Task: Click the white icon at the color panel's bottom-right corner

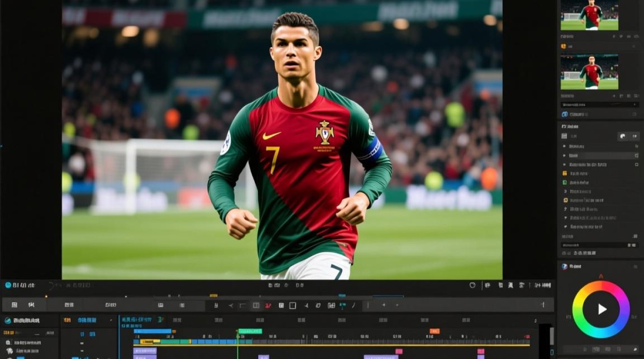Action: pos(635,349)
